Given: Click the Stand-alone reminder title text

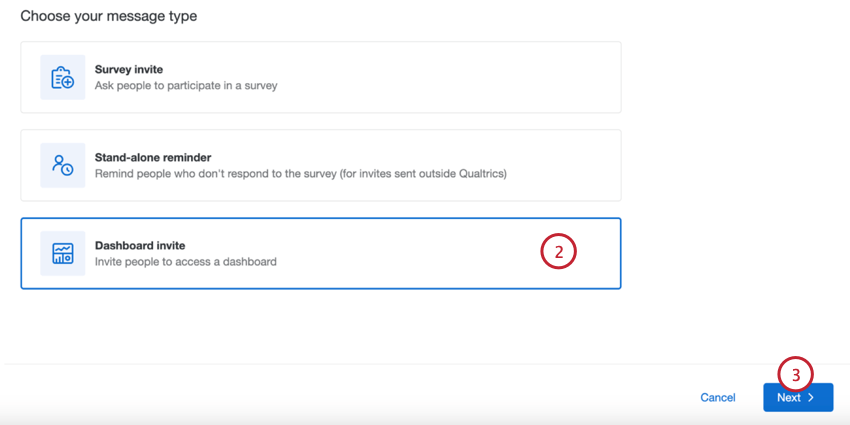Looking at the screenshot, I should (152, 157).
